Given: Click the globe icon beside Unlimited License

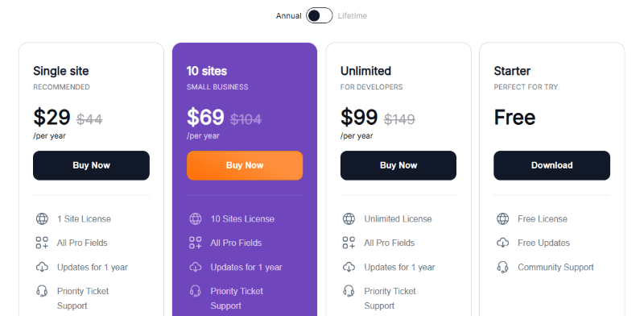Looking at the screenshot, I should pyautogui.click(x=349, y=218).
